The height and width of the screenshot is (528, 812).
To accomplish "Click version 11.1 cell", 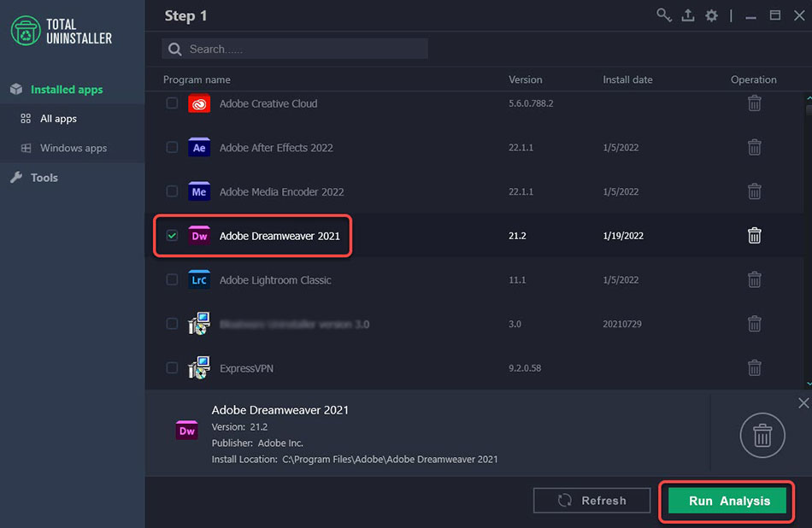I will coord(517,279).
